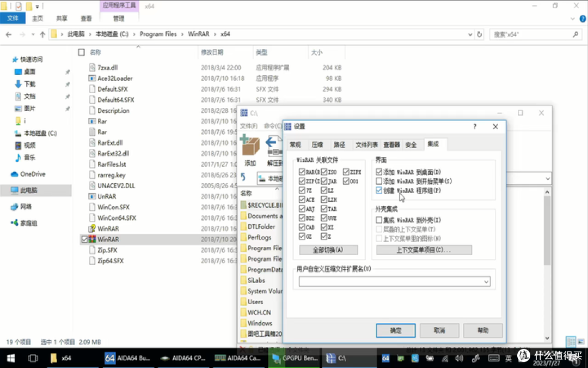Select the WinRAR help file icon above WinRAR app

pyautogui.click(x=92, y=228)
